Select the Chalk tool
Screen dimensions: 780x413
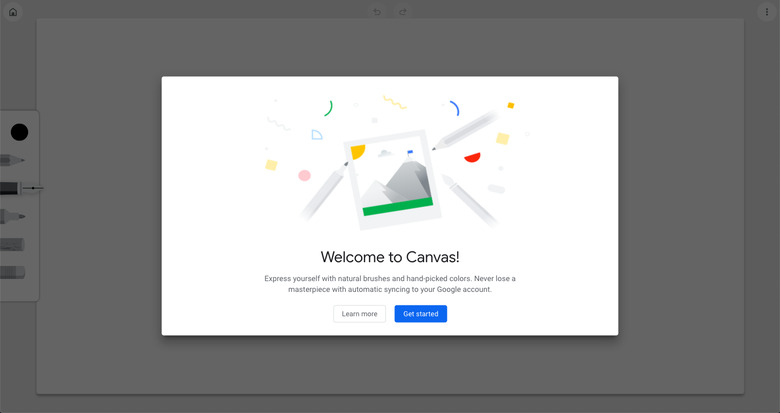point(12,244)
